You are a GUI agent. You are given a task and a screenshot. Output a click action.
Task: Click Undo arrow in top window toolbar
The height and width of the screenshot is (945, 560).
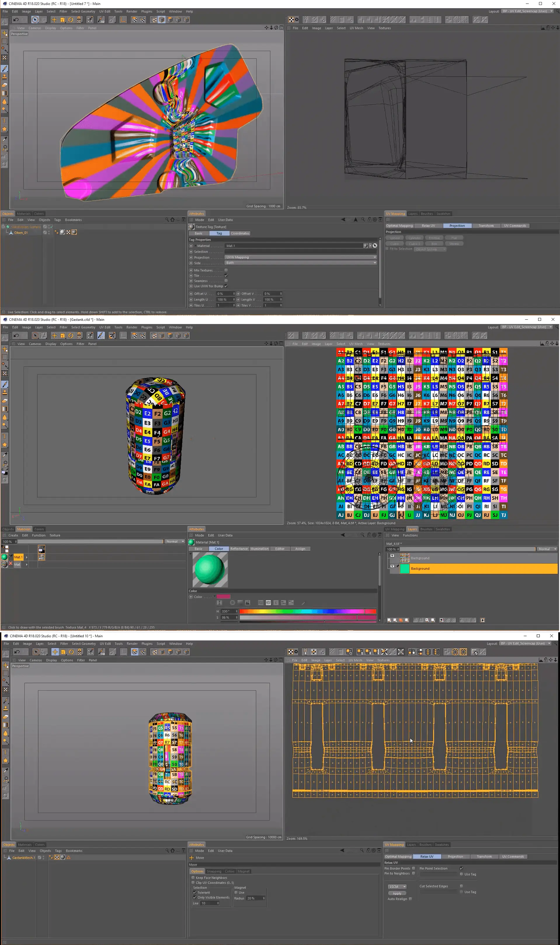(16, 20)
